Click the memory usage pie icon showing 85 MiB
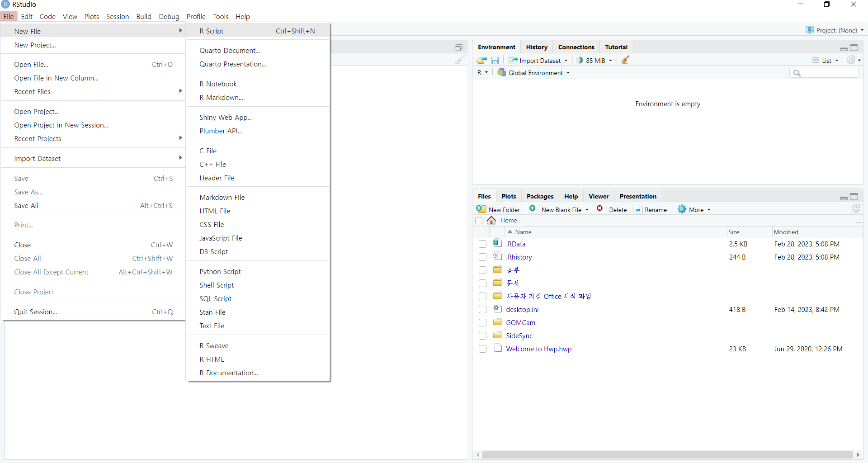868x463 pixels. pos(580,60)
